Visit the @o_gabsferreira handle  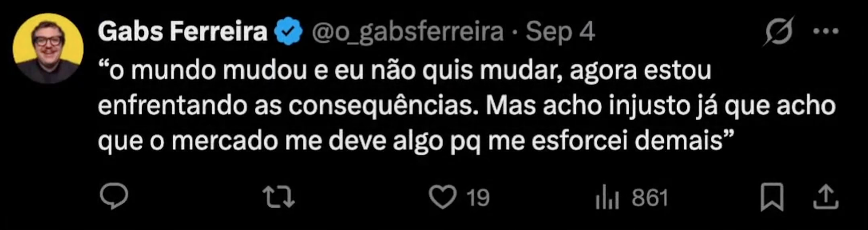point(408,32)
